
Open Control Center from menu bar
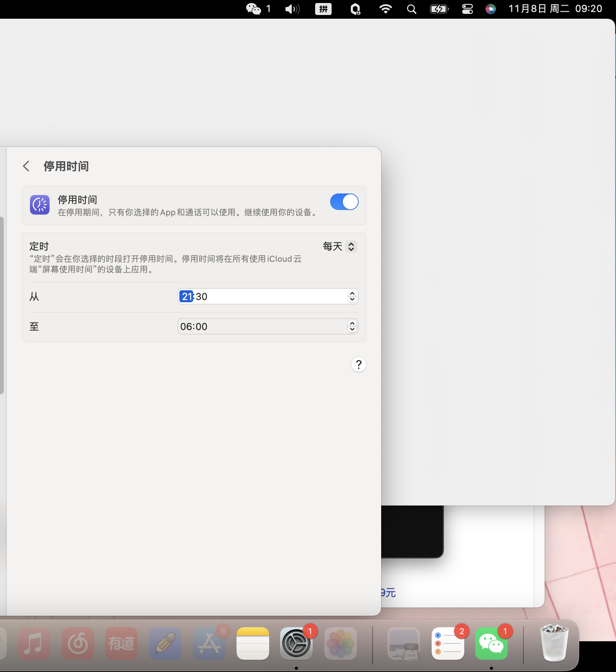coord(467,9)
